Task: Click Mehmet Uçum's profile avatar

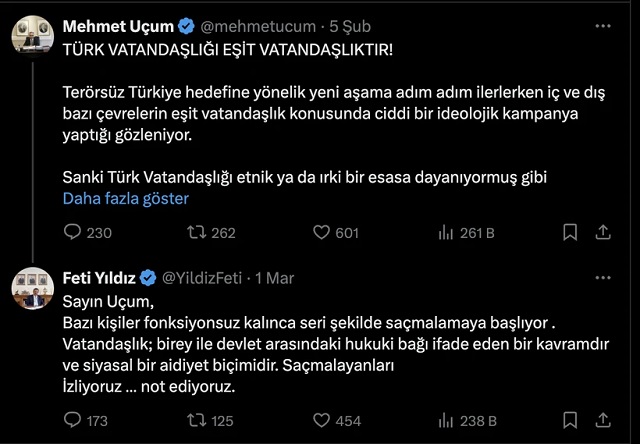Action: click(x=32, y=37)
